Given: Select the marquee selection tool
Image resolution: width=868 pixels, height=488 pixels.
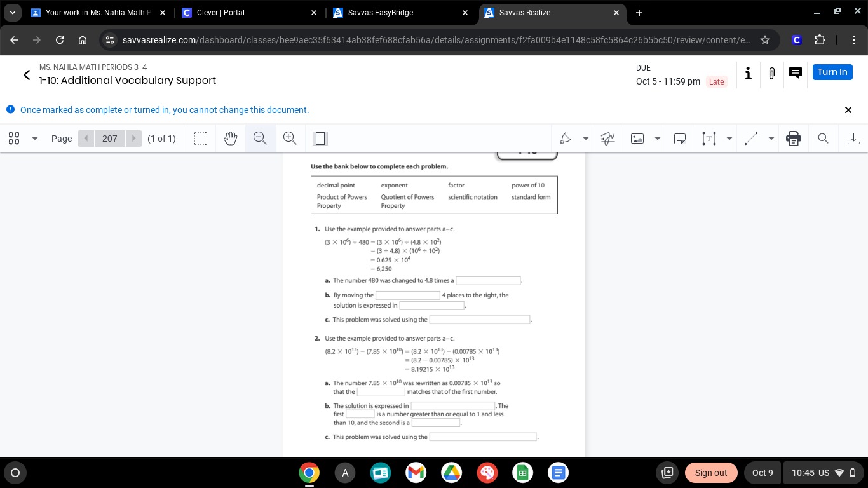Looking at the screenshot, I should 201,138.
